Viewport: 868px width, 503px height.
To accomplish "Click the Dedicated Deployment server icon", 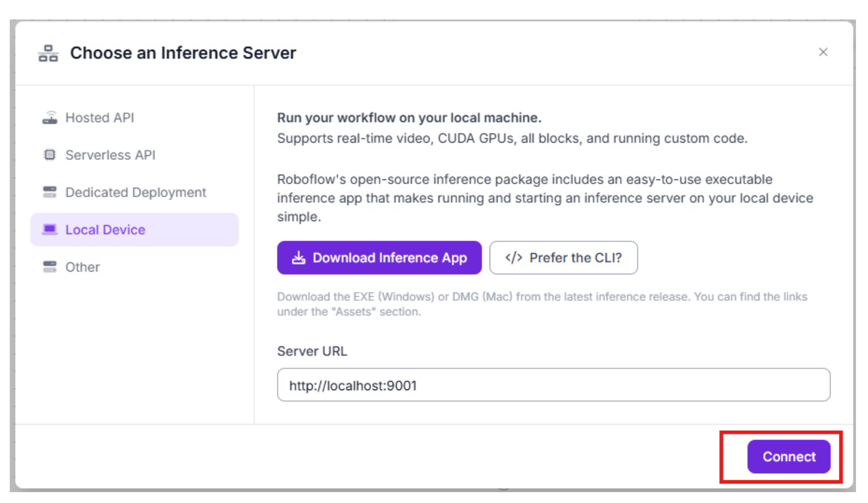I will (x=50, y=192).
